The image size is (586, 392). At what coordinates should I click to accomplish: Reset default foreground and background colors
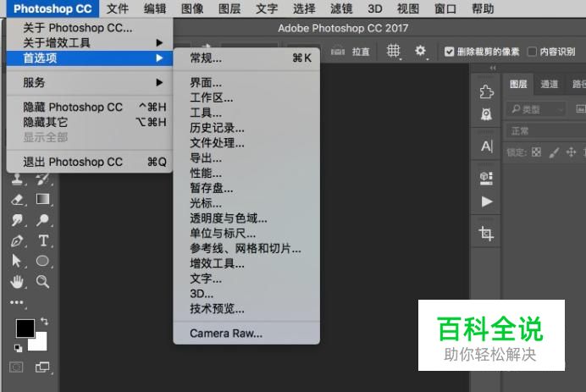click(x=18, y=348)
